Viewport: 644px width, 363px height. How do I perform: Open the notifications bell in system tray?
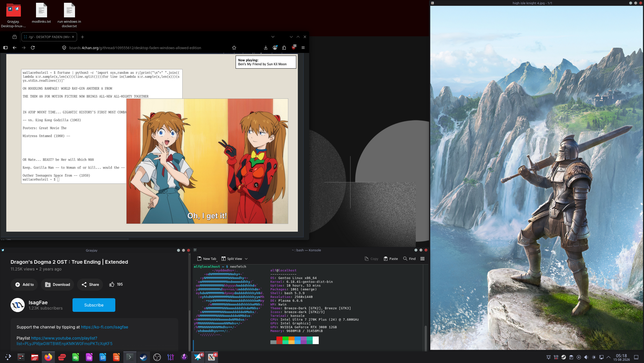(549, 357)
